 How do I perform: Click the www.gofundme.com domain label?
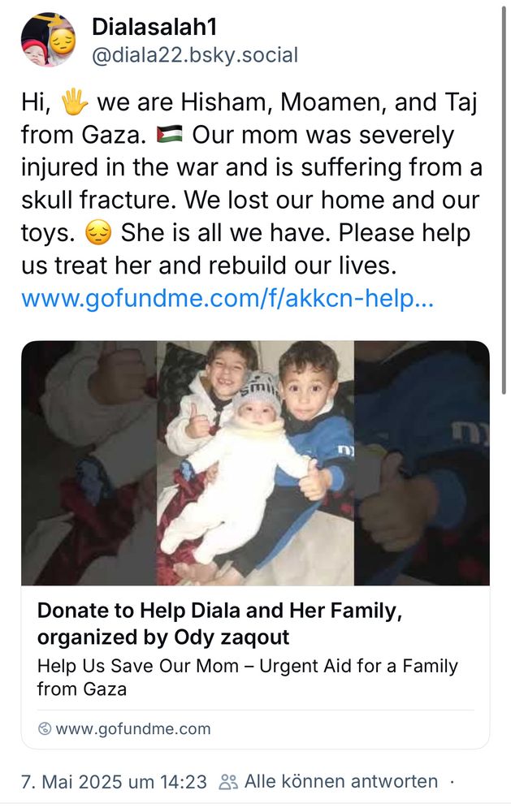pyautogui.click(x=133, y=728)
